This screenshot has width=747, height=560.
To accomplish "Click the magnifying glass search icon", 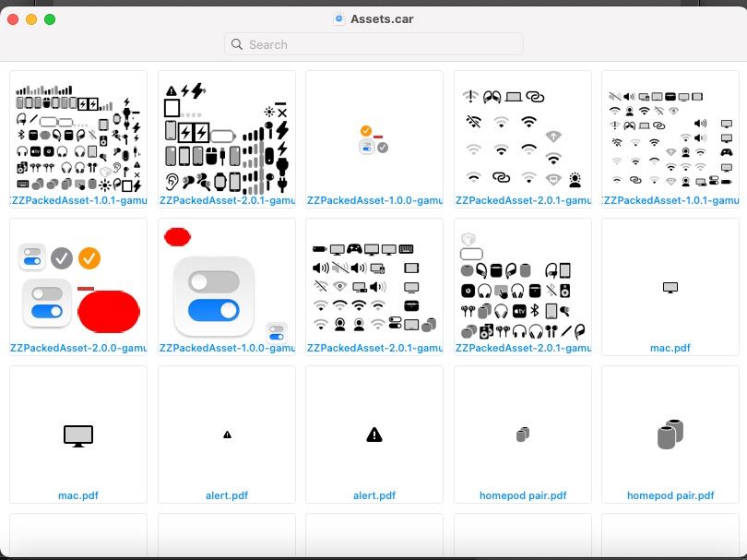I will pyautogui.click(x=237, y=44).
